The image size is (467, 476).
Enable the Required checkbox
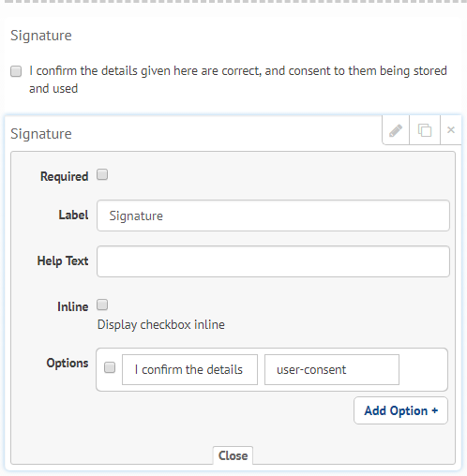(102, 174)
